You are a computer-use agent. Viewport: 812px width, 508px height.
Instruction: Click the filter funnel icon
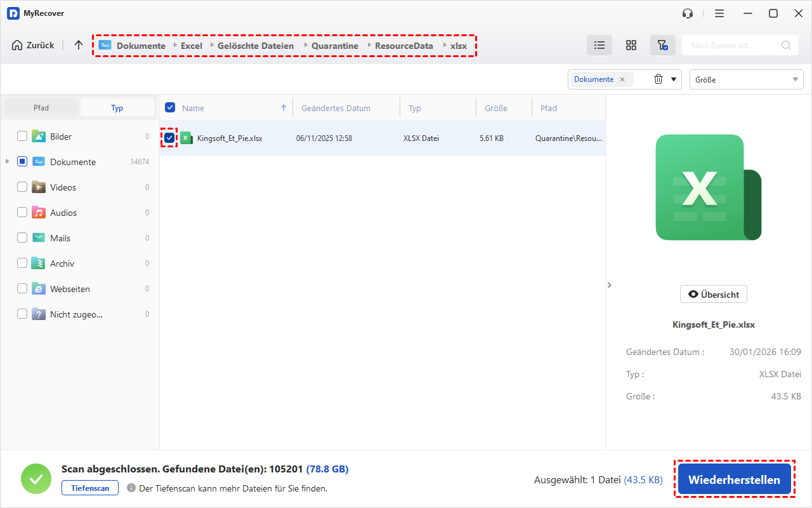(x=662, y=45)
